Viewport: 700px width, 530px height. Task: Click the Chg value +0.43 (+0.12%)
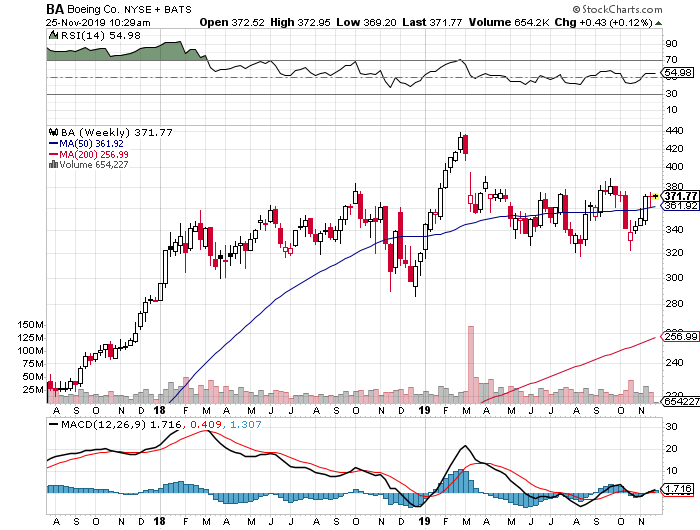click(x=616, y=22)
